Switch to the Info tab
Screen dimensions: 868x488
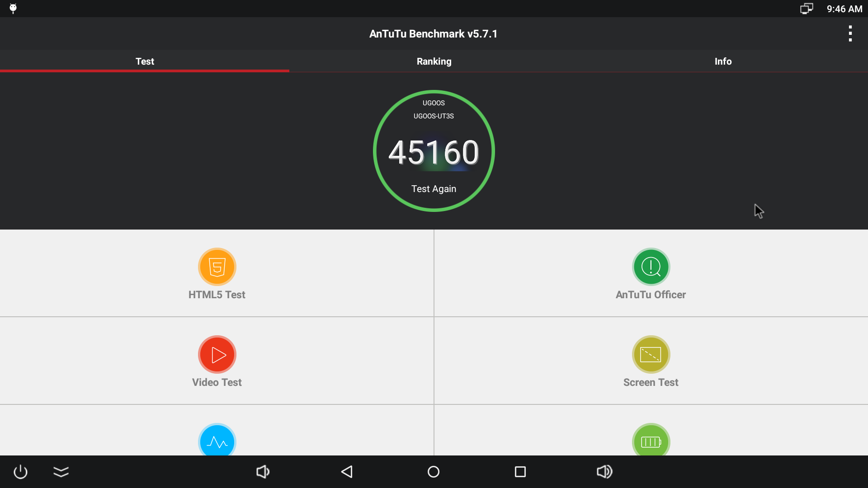tap(722, 61)
